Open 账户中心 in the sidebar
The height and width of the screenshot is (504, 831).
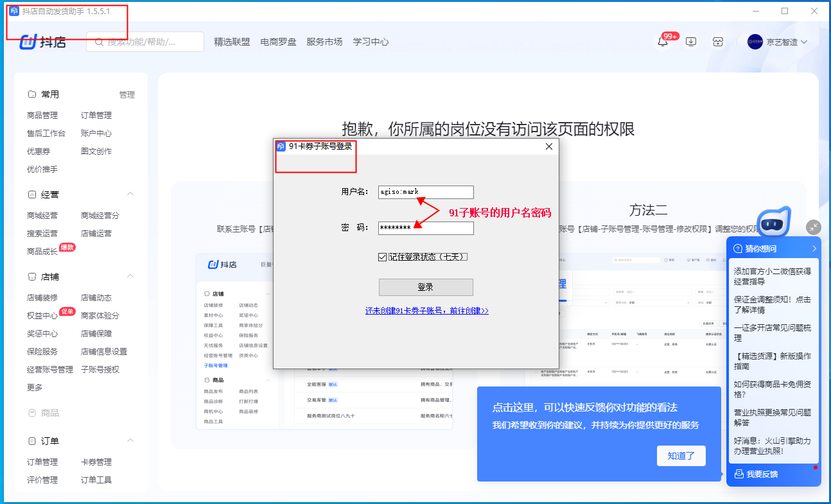tap(96, 134)
